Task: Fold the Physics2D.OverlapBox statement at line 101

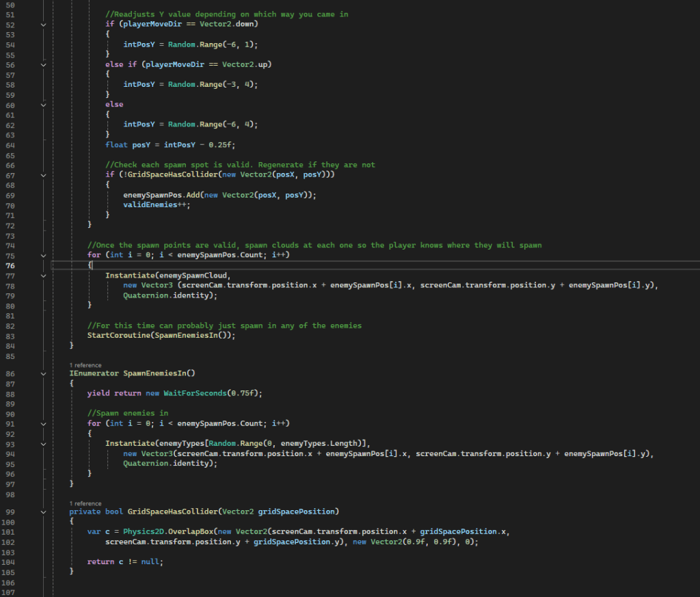Action: tap(44, 531)
